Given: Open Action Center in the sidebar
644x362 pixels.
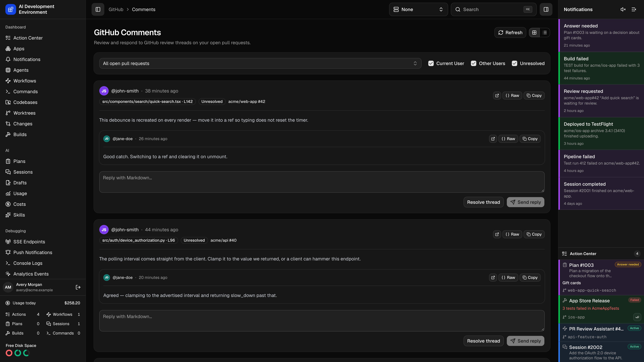Looking at the screenshot, I should [x=43, y=38].
